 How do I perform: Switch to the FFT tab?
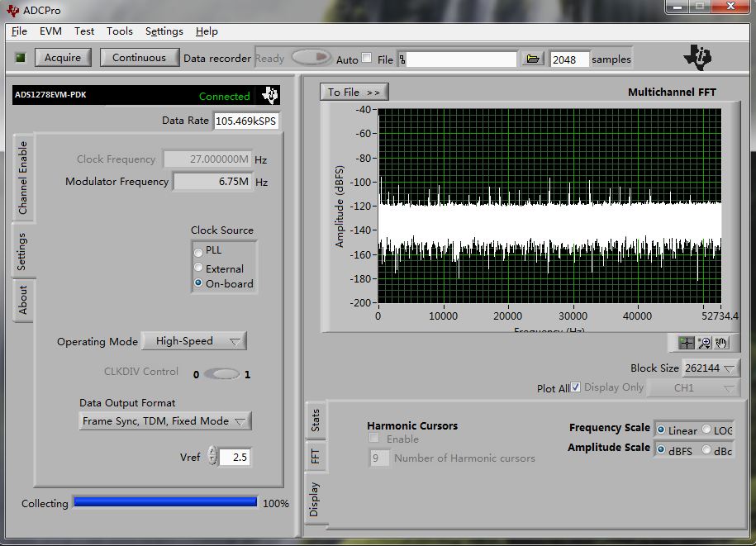(x=316, y=456)
